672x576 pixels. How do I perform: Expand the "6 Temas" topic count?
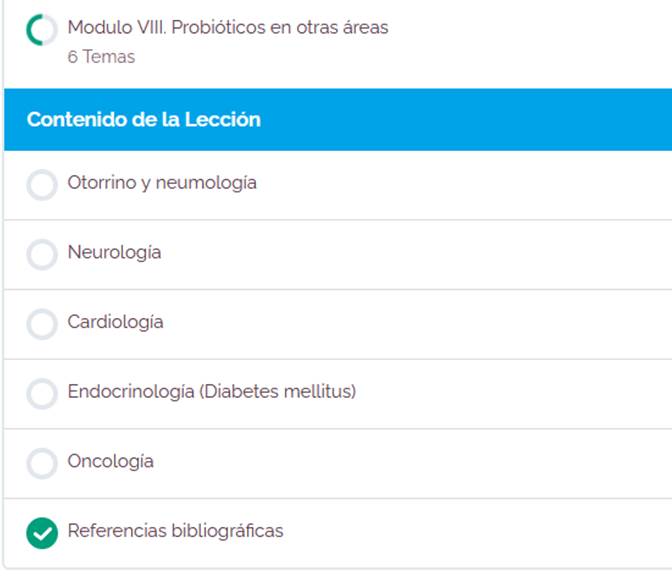coord(101,57)
